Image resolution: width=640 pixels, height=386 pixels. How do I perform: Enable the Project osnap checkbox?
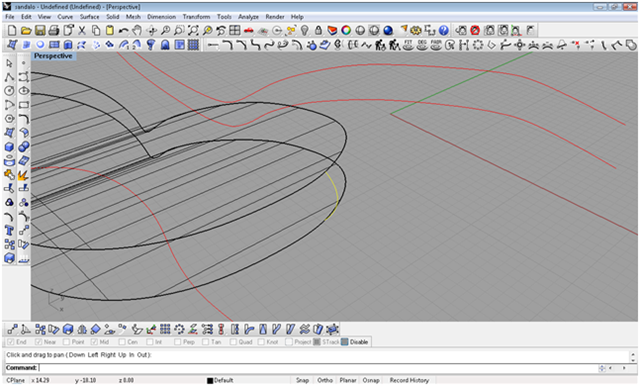pos(289,342)
